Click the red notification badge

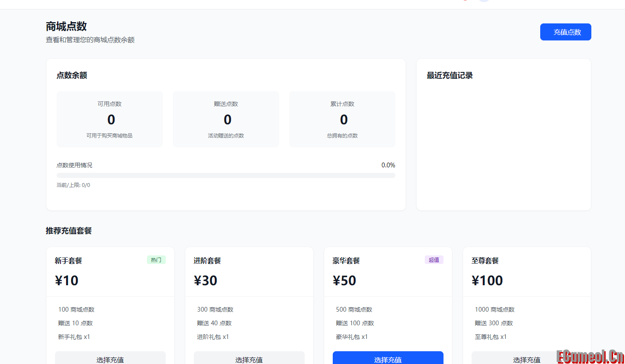(x=465, y=1)
